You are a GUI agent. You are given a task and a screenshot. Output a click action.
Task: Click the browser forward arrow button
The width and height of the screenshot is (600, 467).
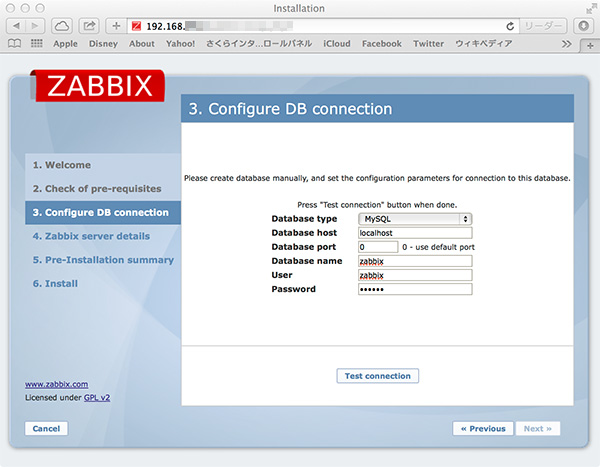coord(37,25)
